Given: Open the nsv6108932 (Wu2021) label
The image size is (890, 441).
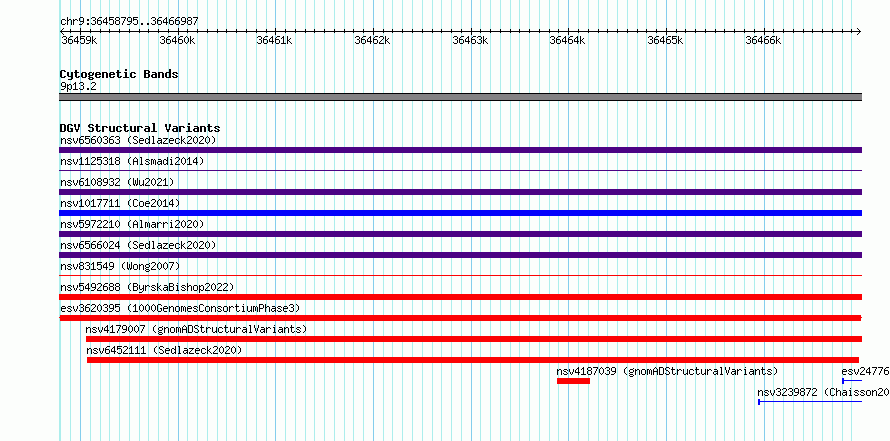Looking at the screenshot, I should point(117,182).
